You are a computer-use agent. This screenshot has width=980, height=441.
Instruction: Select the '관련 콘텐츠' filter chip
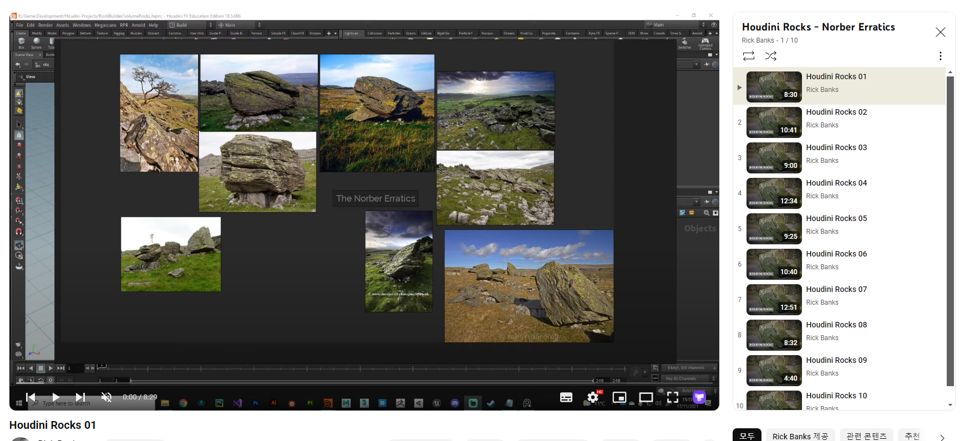click(866, 436)
